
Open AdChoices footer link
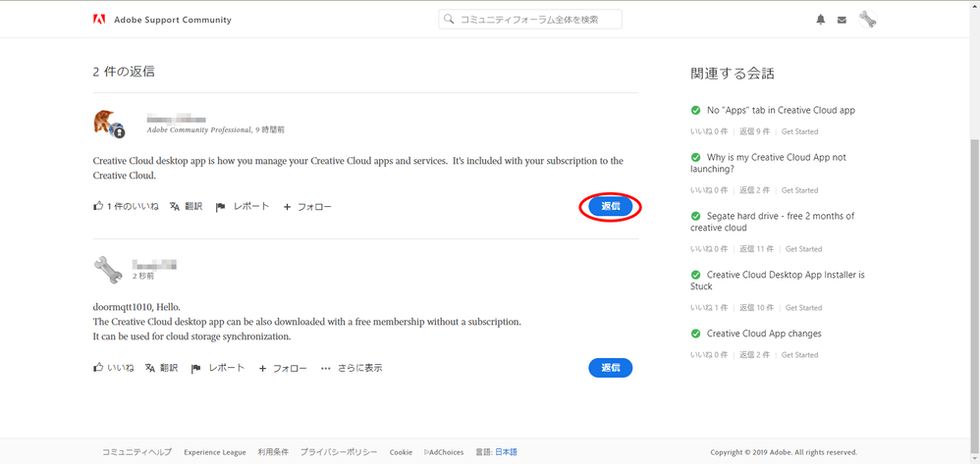coord(444,452)
